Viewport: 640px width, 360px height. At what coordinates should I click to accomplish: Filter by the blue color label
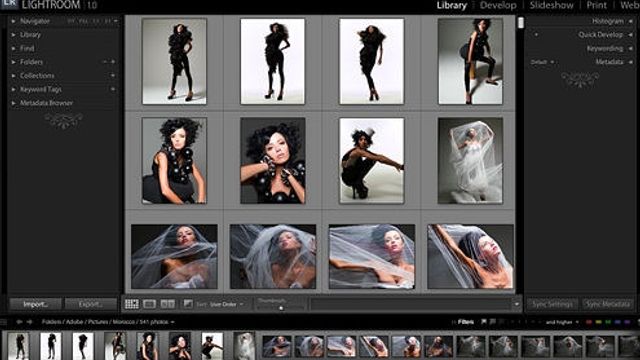618,322
